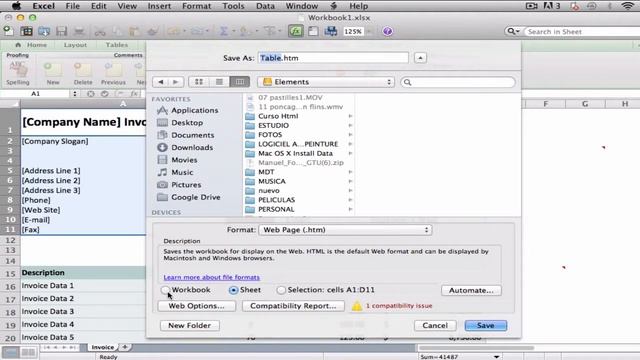Open Web Options button
640x360 pixels.
pyautogui.click(x=196, y=306)
